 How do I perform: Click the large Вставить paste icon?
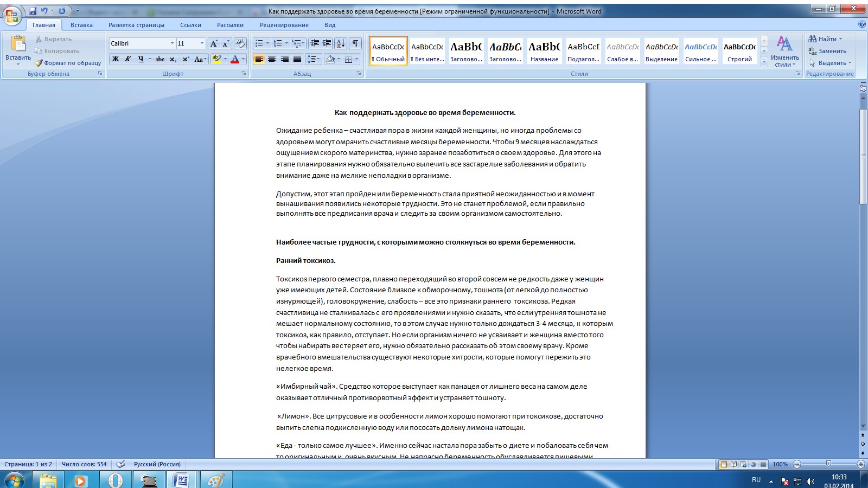[18, 43]
